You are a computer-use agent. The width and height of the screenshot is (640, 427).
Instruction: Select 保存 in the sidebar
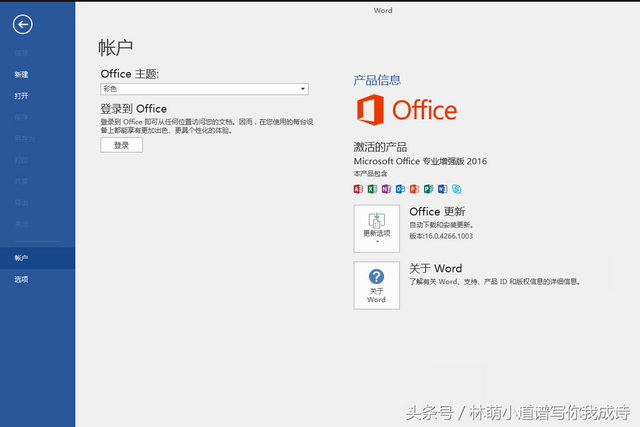[21, 117]
